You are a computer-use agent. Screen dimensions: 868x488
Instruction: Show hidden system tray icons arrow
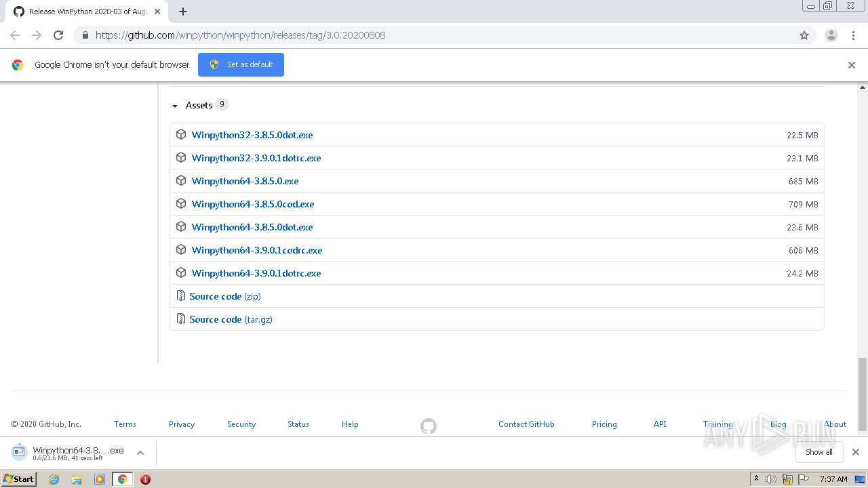point(756,479)
